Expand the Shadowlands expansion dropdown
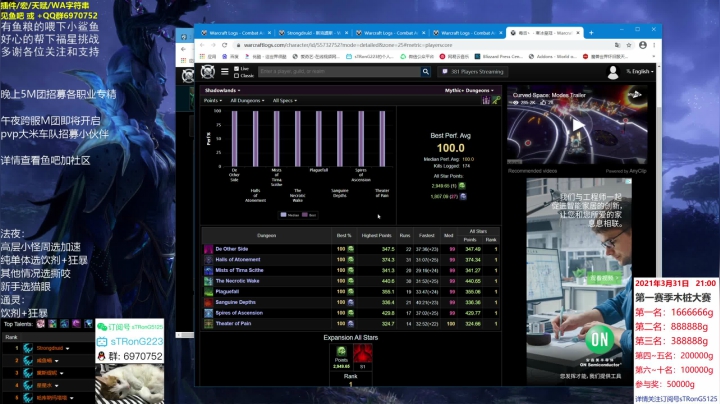Screen dimensions: 720x404 point(222,90)
